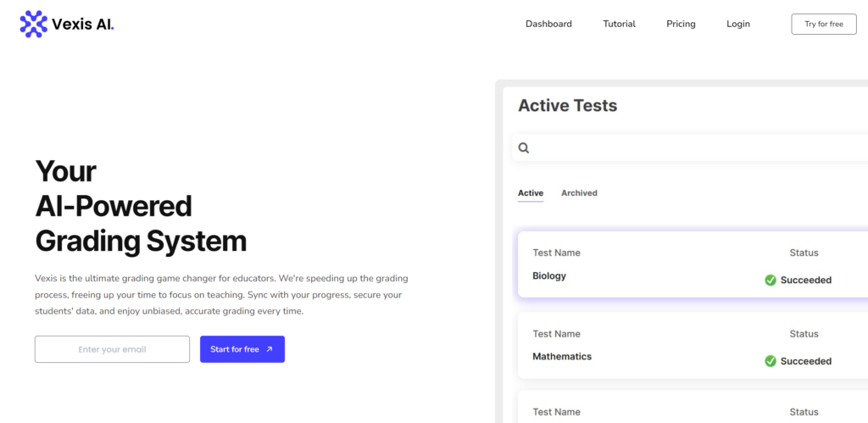Open the Dashboard page from navigation
Viewport: 868px width, 423px height.
pyautogui.click(x=548, y=24)
